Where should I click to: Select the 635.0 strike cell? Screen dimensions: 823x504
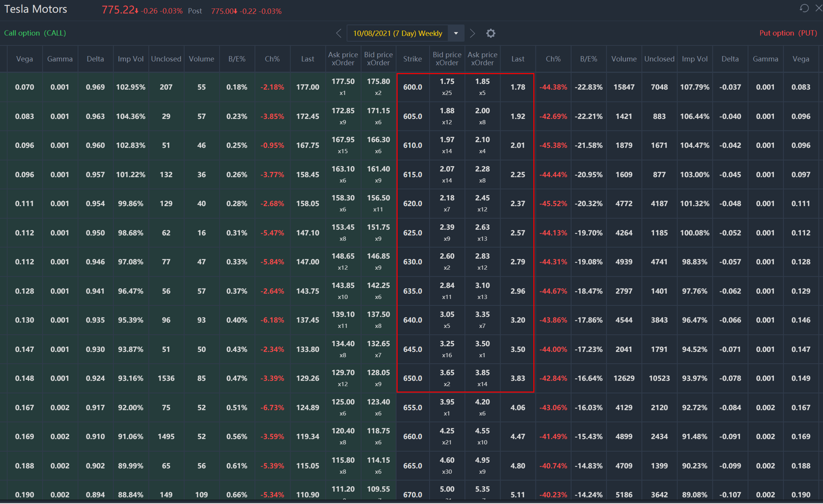click(412, 291)
